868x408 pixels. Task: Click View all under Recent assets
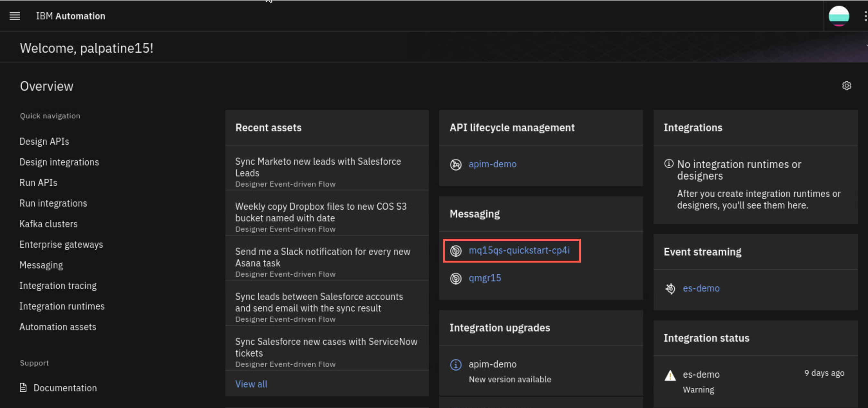click(x=251, y=384)
